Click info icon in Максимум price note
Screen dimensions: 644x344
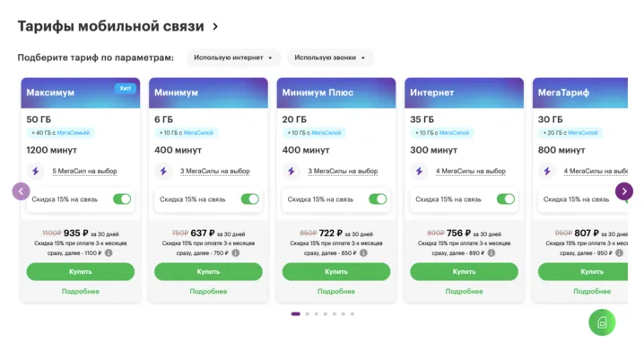(x=109, y=253)
